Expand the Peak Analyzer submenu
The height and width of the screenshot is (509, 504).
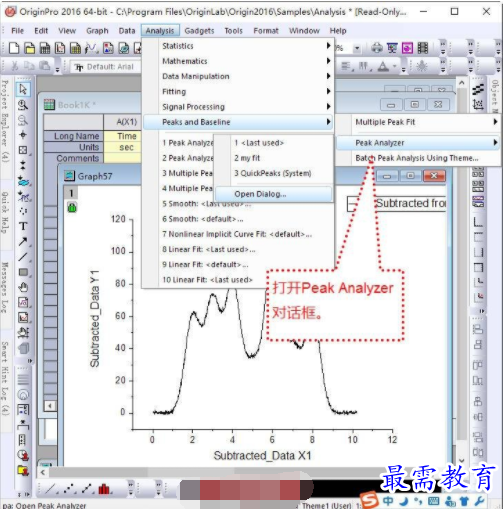[417, 143]
